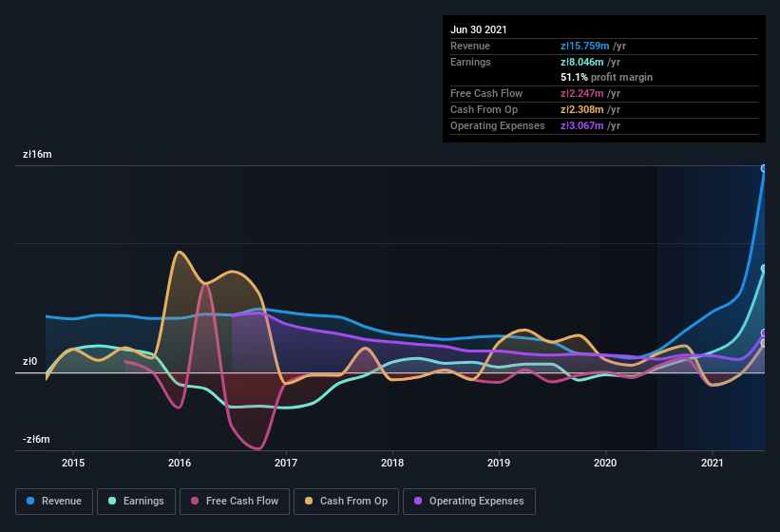Click the zł3.067m operating expenses value

pyautogui.click(x=582, y=125)
